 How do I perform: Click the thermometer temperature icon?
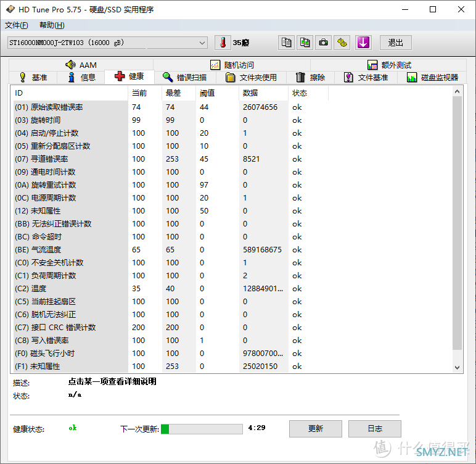pos(223,43)
